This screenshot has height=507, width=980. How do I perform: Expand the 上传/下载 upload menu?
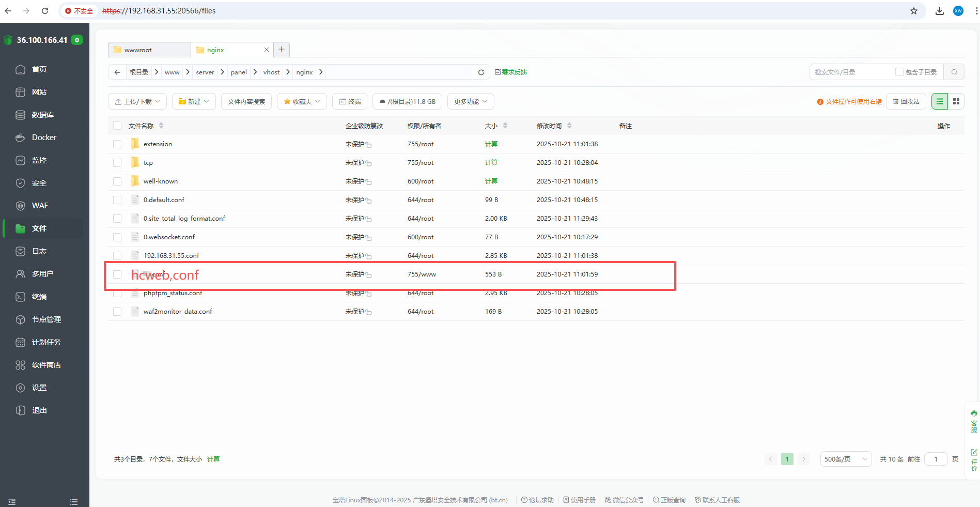coord(137,101)
